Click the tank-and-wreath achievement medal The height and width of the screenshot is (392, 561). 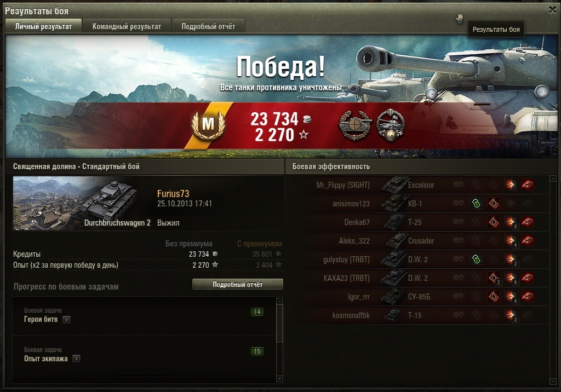coord(391,125)
